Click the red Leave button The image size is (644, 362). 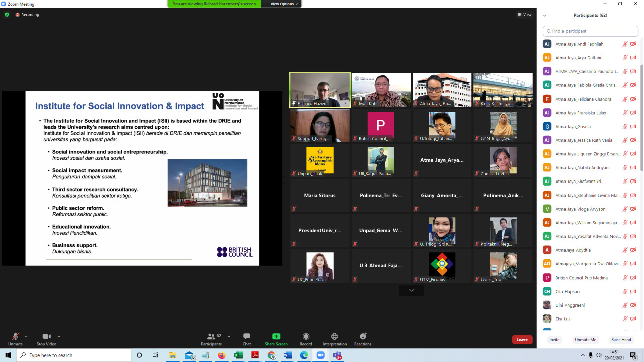point(522,339)
